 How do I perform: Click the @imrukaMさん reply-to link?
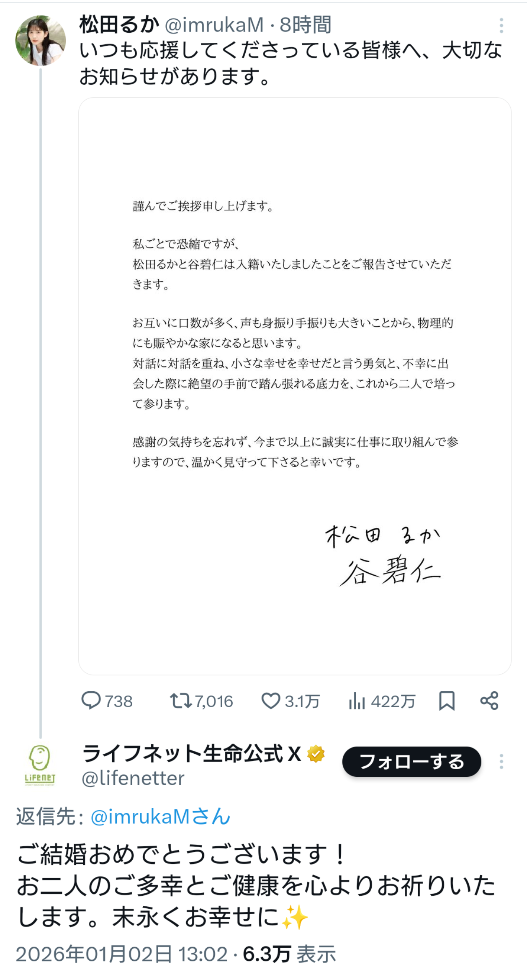[160, 817]
